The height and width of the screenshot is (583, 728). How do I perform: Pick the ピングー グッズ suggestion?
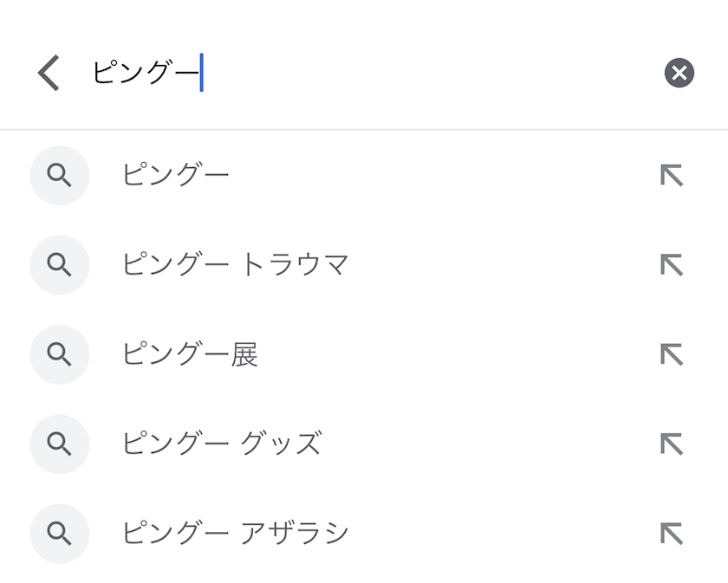coord(222,444)
